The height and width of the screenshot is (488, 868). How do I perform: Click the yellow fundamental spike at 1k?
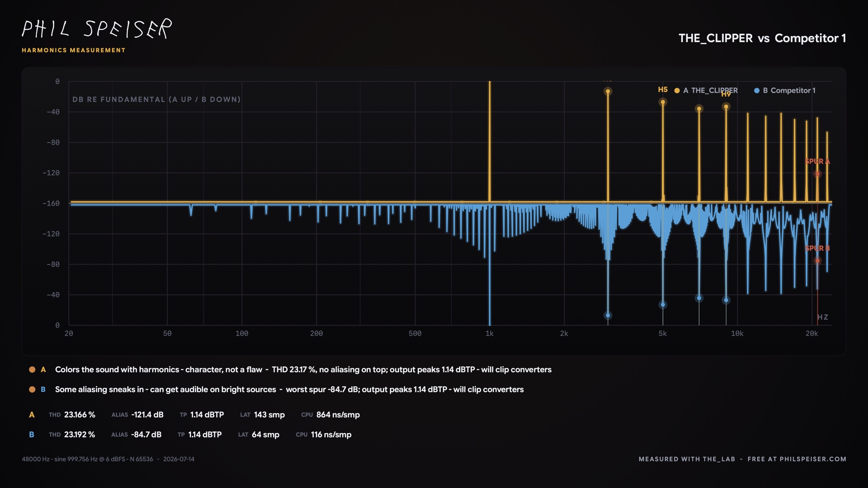coord(490,141)
